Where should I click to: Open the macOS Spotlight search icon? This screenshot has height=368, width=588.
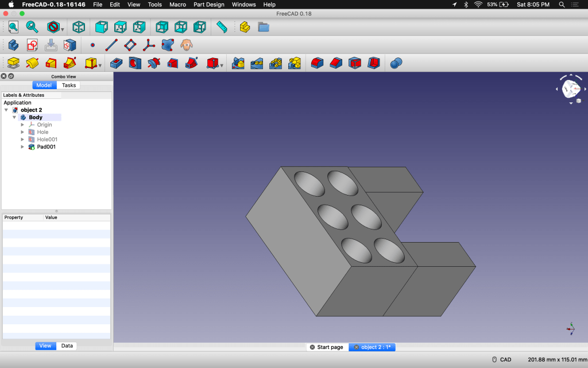[x=562, y=5]
